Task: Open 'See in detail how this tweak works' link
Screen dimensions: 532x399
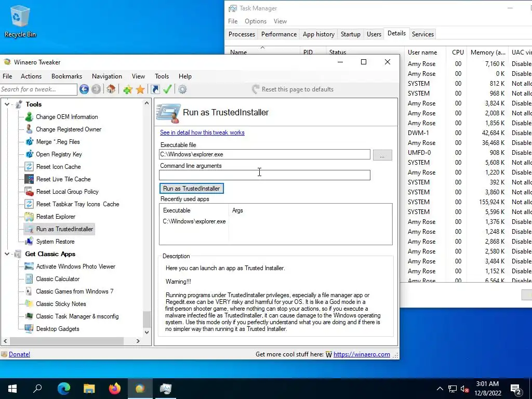Action: 202,132
